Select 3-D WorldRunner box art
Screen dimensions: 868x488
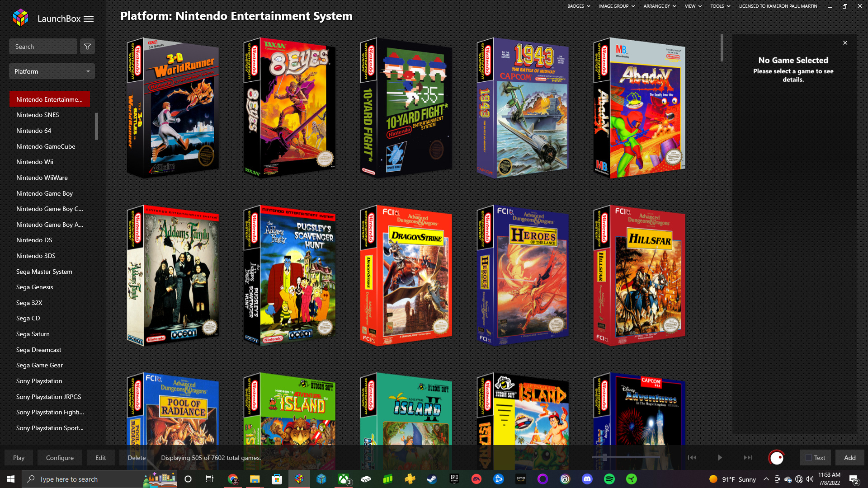tap(173, 108)
